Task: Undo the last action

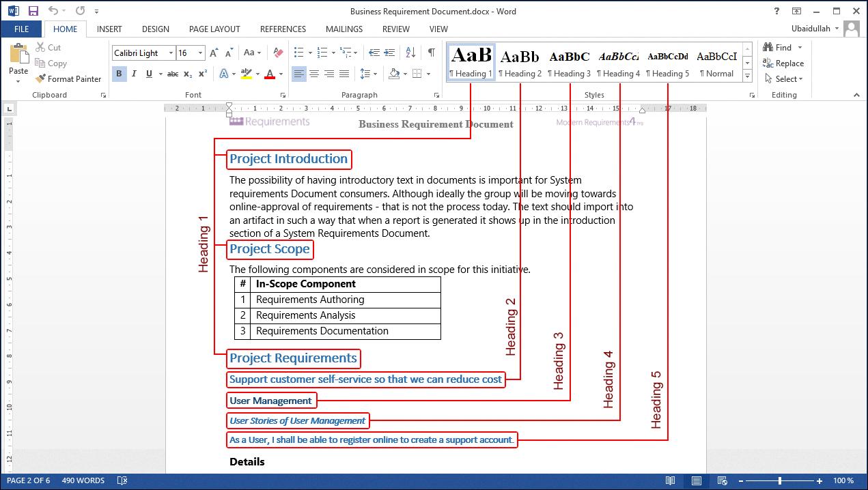Action: [x=53, y=11]
